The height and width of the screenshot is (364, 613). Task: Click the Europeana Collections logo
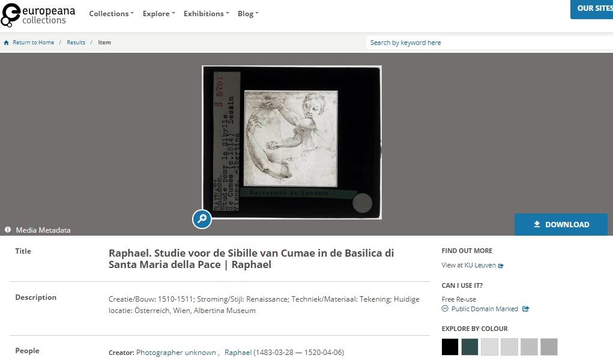38,15
